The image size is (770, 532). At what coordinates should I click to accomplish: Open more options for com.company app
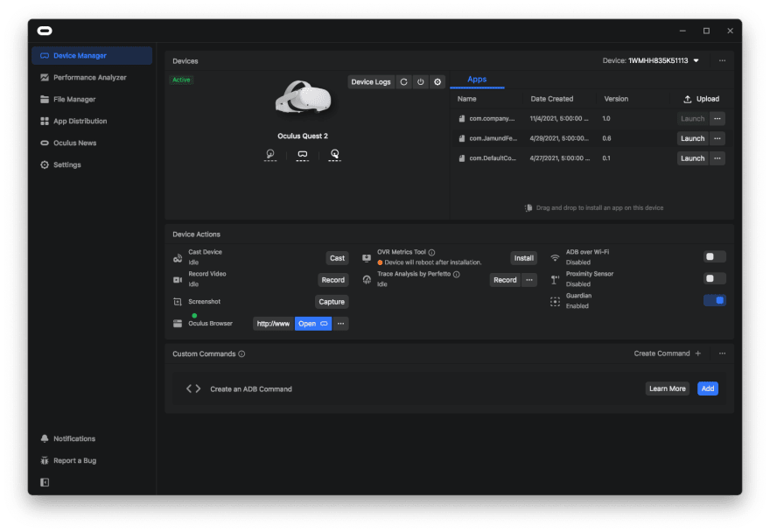click(x=717, y=118)
